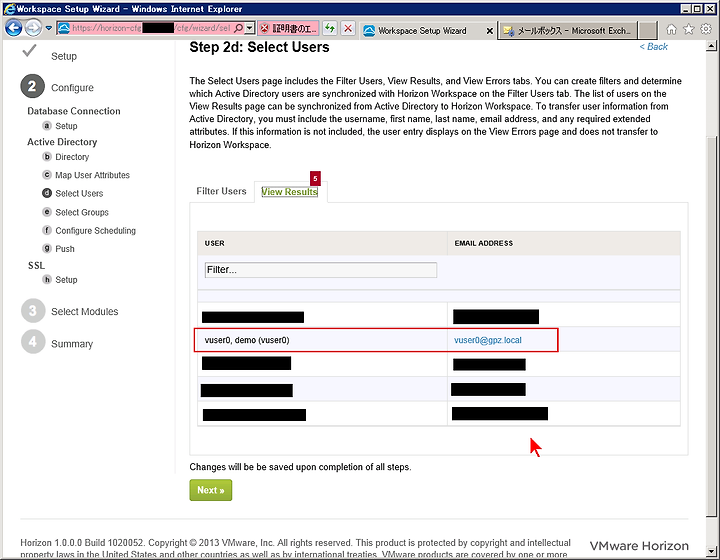The width and height of the screenshot is (720, 560).
Task: Click the browser back arrow button
Action: (x=13, y=28)
